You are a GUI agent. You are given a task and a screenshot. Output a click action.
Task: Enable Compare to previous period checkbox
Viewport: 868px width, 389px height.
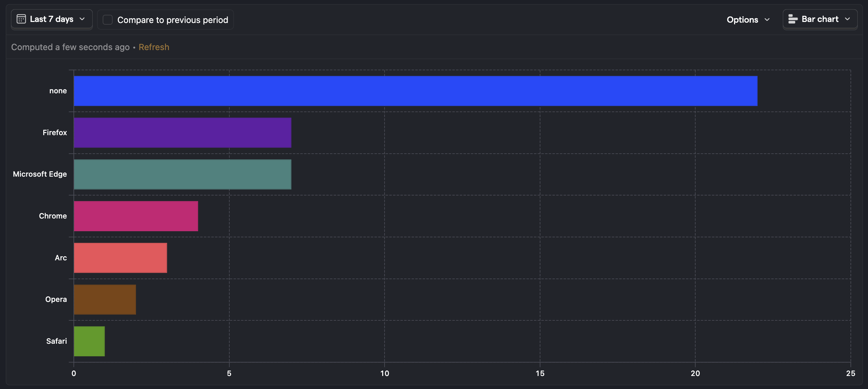tap(108, 20)
